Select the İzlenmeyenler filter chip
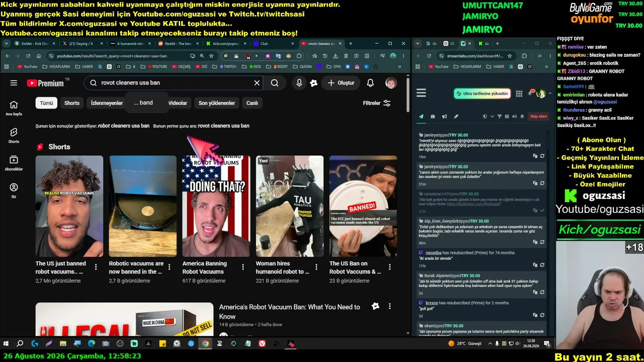 point(107,103)
